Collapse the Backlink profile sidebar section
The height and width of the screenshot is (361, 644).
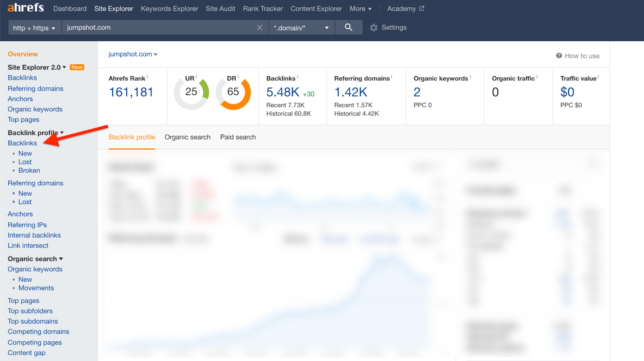(36, 133)
